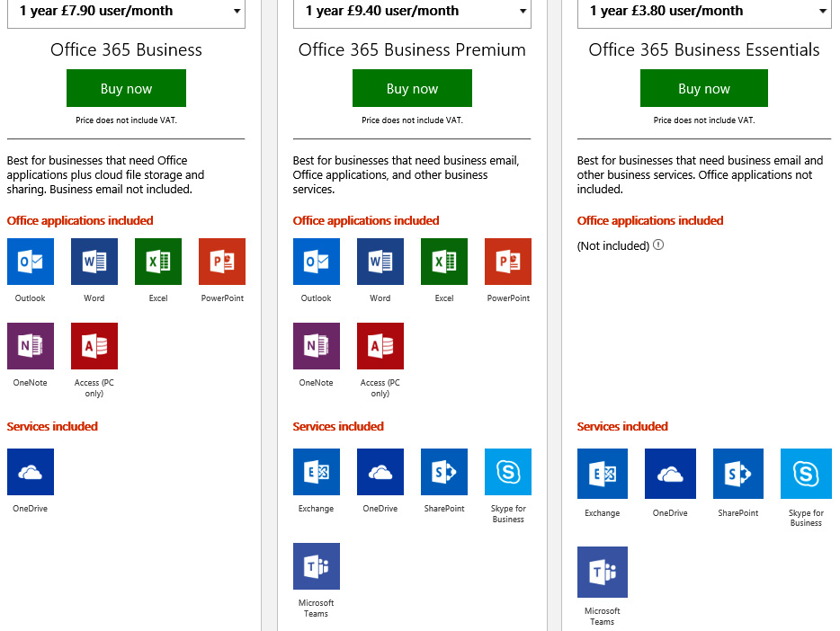Click the SharePoint icon under Business Premium
840x631 pixels.
pos(444,472)
